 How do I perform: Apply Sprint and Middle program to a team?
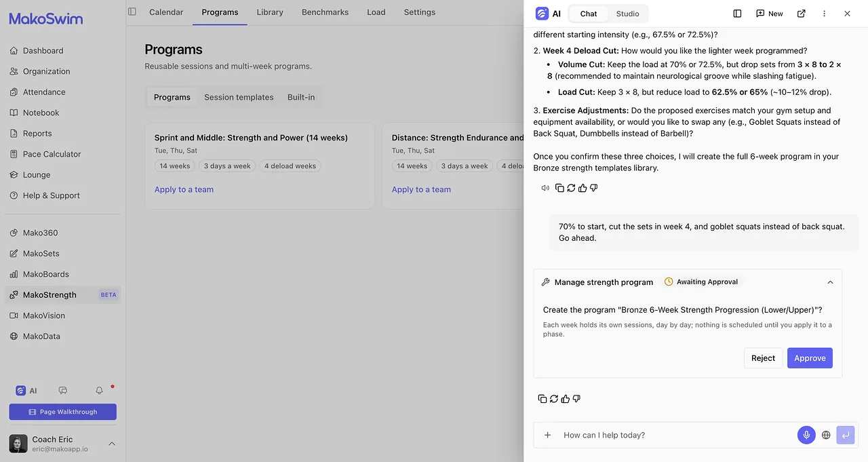[x=184, y=189]
